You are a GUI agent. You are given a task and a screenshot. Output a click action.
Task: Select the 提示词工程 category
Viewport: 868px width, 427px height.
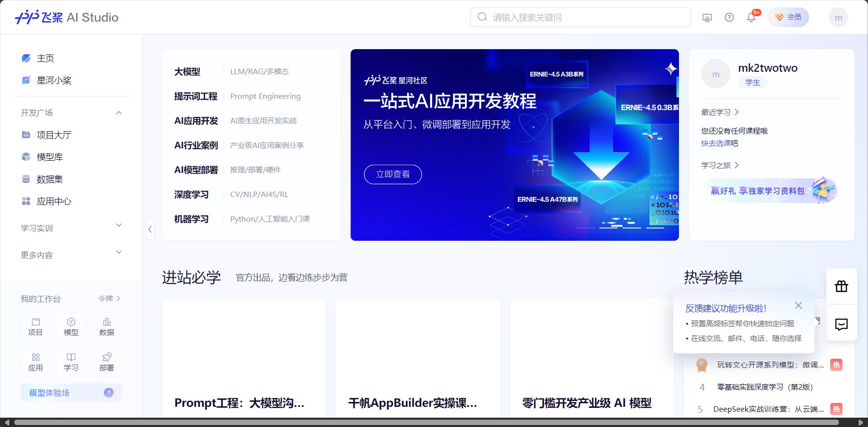(x=195, y=96)
